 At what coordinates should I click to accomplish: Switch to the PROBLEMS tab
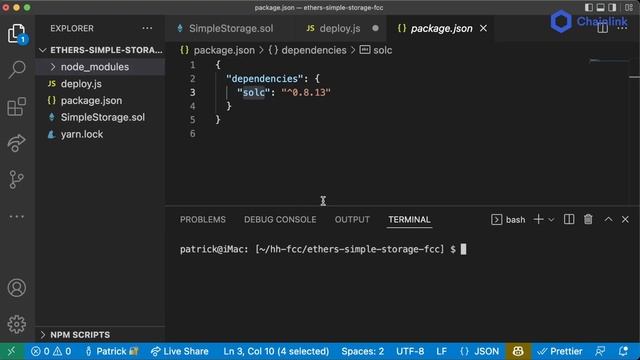pos(203,220)
